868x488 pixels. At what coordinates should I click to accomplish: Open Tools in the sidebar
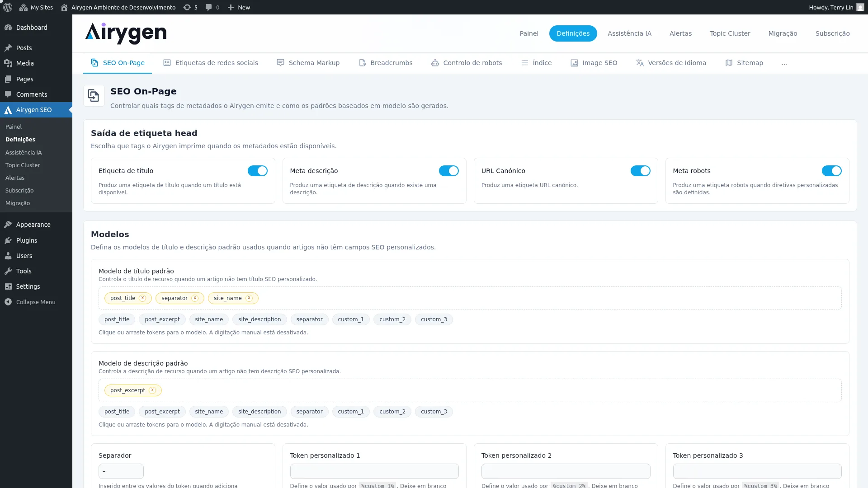click(x=36, y=271)
